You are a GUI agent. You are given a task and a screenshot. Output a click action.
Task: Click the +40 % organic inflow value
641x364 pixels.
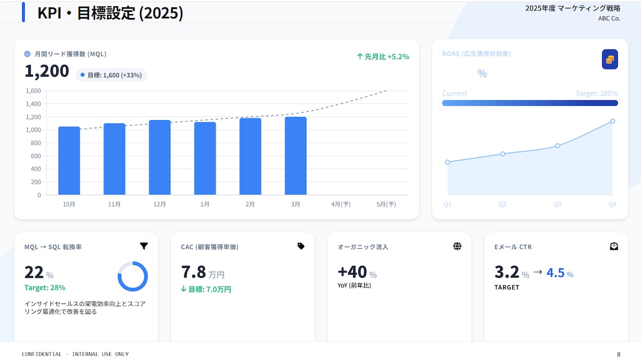coord(357,272)
